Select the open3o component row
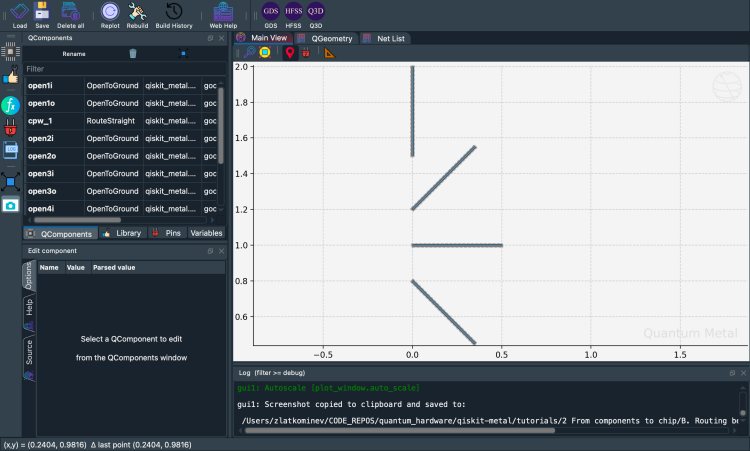750x451 pixels. click(x=121, y=191)
